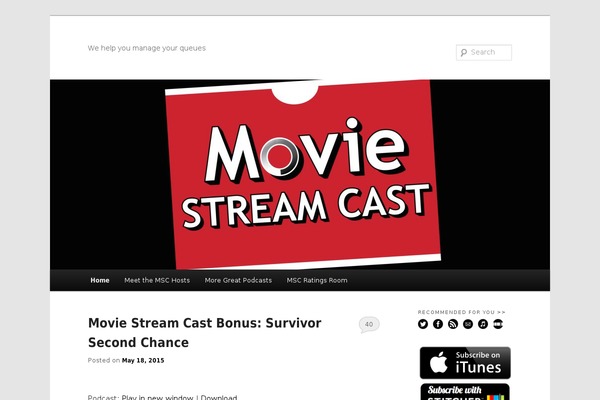
Task: Focus the Search input field
Action: point(484,52)
